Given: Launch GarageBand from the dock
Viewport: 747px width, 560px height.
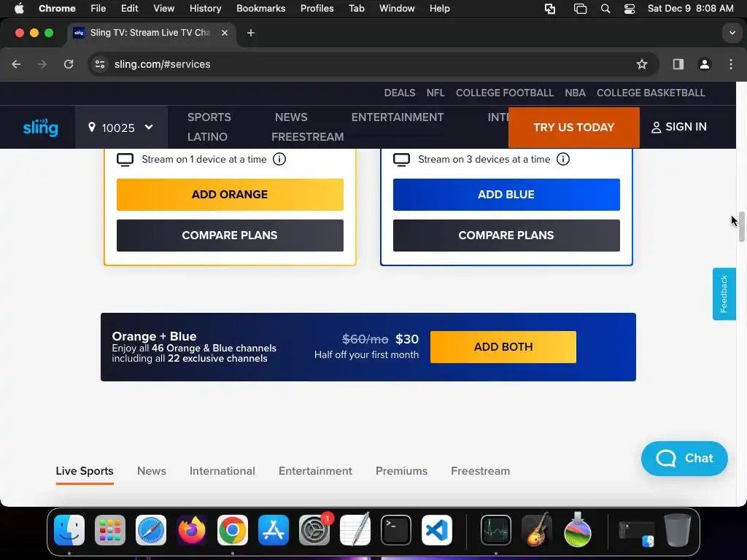Looking at the screenshot, I should coord(537,530).
